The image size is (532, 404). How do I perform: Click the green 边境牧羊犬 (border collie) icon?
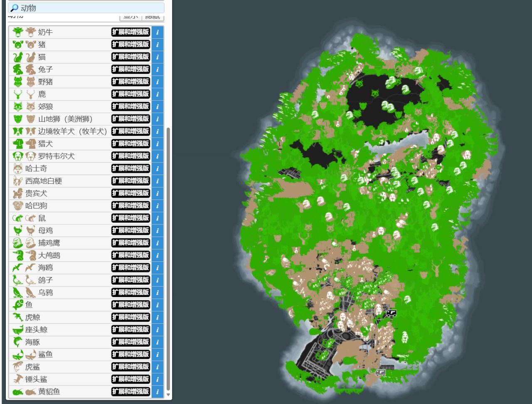pyautogui.click(x=17, y=131)
